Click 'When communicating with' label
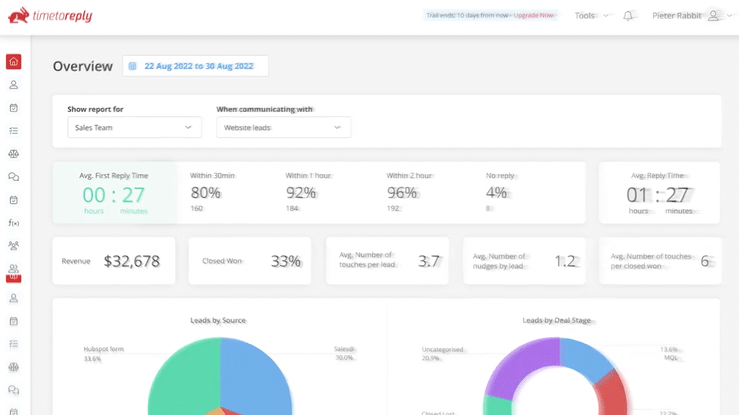 point(264,109)
